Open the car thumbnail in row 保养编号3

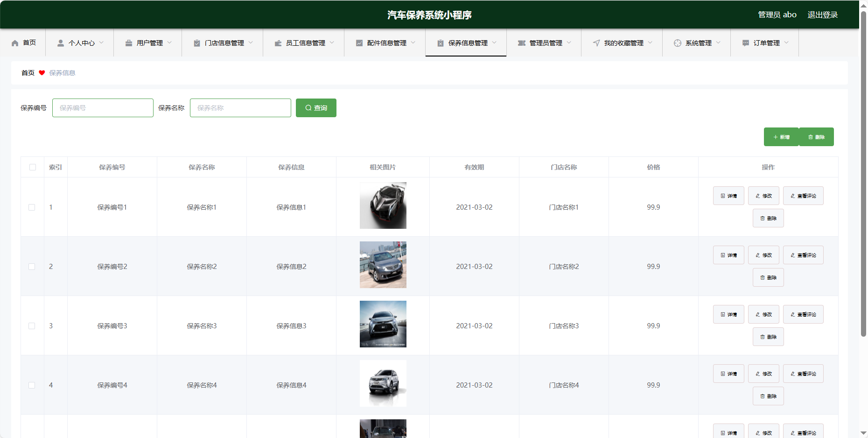click(x=383, y=324)
